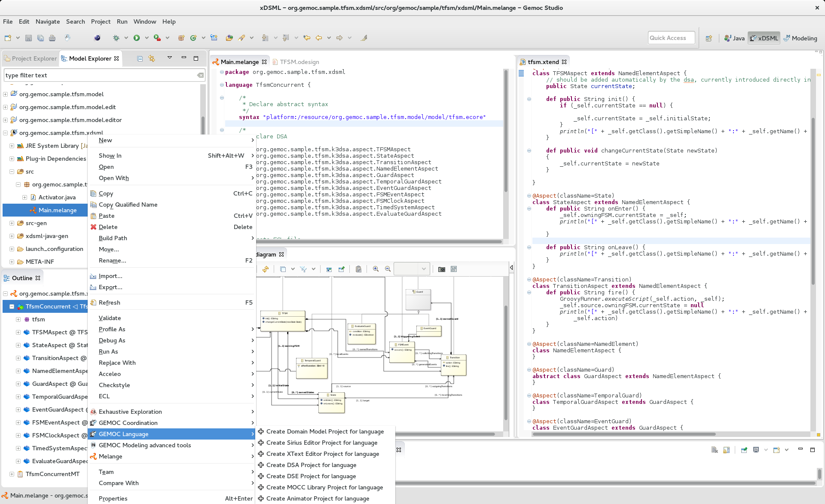Click the Validate context menu option
This screenshot has height=504, width=825.
(109, 318)
